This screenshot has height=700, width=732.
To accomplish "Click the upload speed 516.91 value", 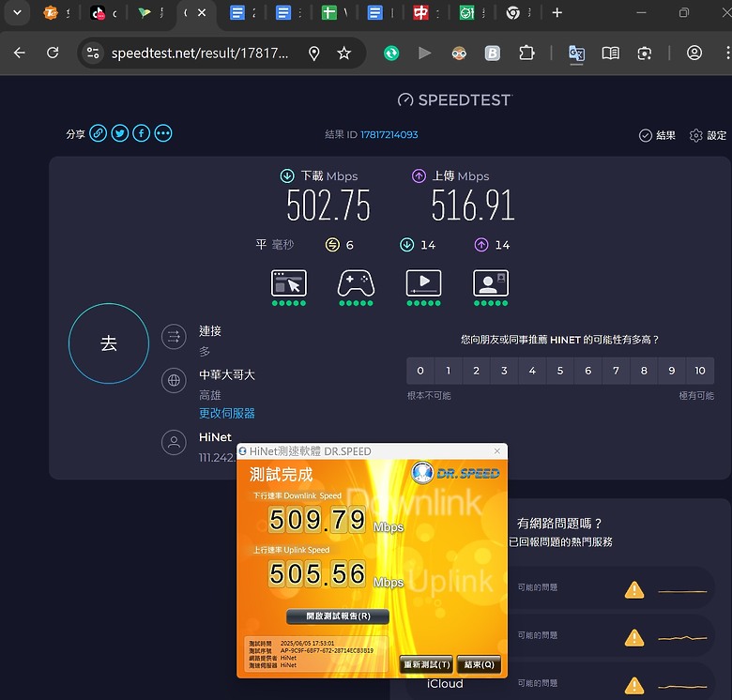I will (473, 205).
